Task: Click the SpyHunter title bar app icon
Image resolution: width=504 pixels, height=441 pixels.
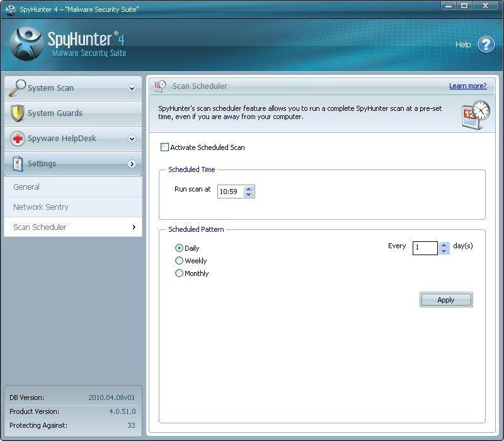Action: [x=11, y=9]
